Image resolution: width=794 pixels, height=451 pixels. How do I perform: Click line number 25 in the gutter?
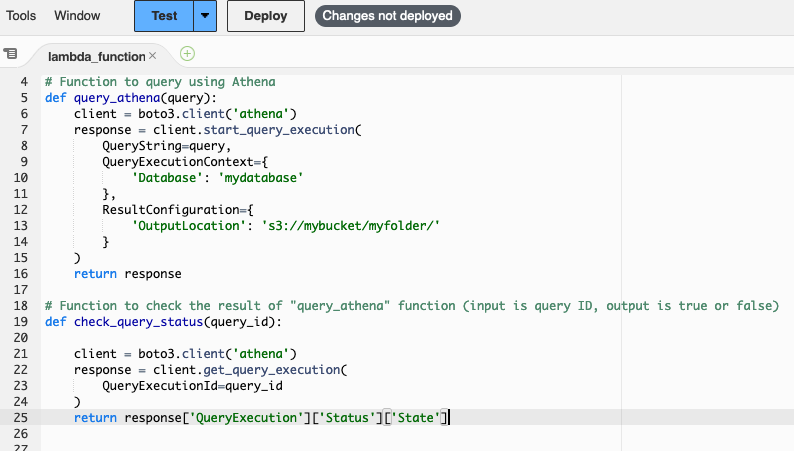tap(21, 418)
